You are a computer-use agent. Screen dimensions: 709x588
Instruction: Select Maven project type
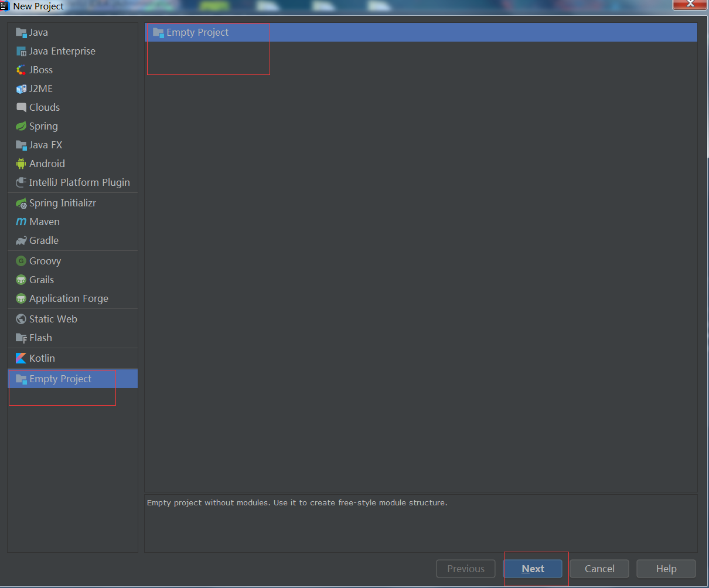[73, 222]
